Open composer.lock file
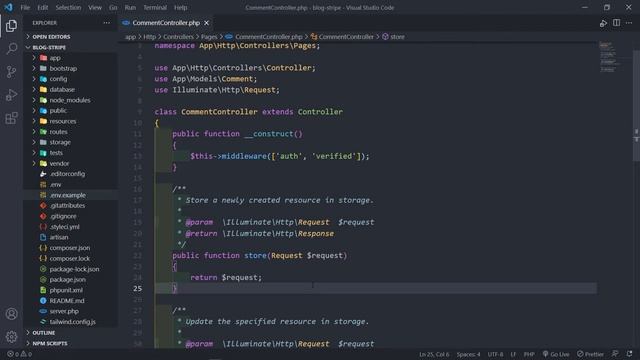 coord(69,258)
